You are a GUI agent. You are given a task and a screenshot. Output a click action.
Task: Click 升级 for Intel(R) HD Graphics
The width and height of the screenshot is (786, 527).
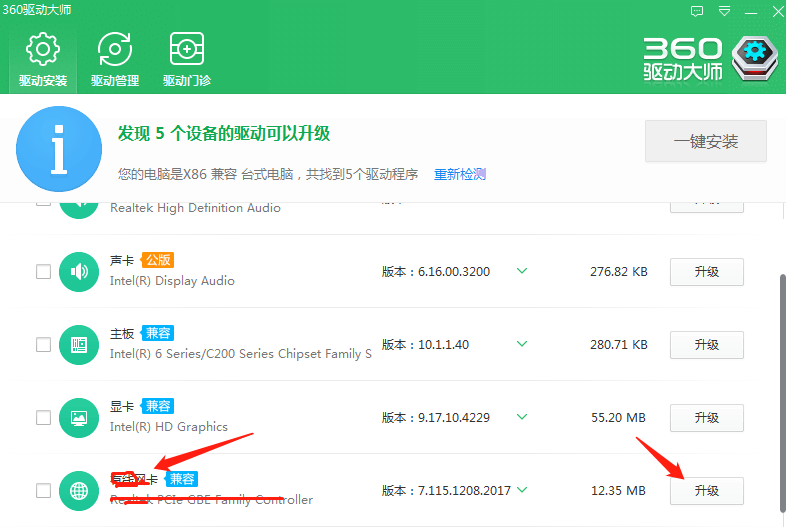pos(707,418)
